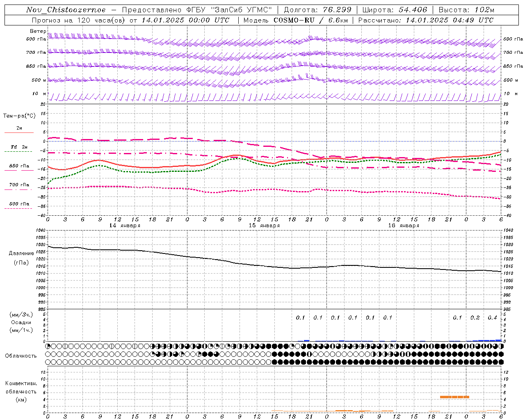Click the provider text ФГБУ "ЗапСиб УГМС"

(229, 10)
